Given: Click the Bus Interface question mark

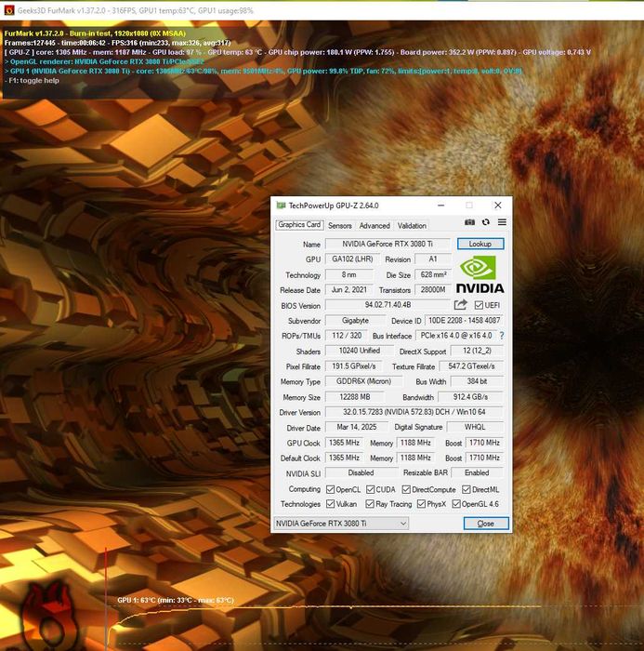Looking at the screenshot, I should [502, 336].
